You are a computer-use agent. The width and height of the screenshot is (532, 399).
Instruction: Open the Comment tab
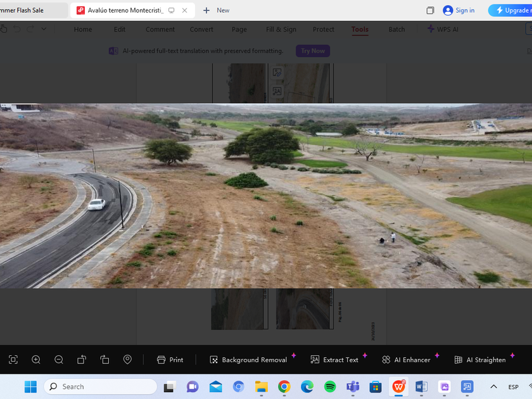click(160, 30)
